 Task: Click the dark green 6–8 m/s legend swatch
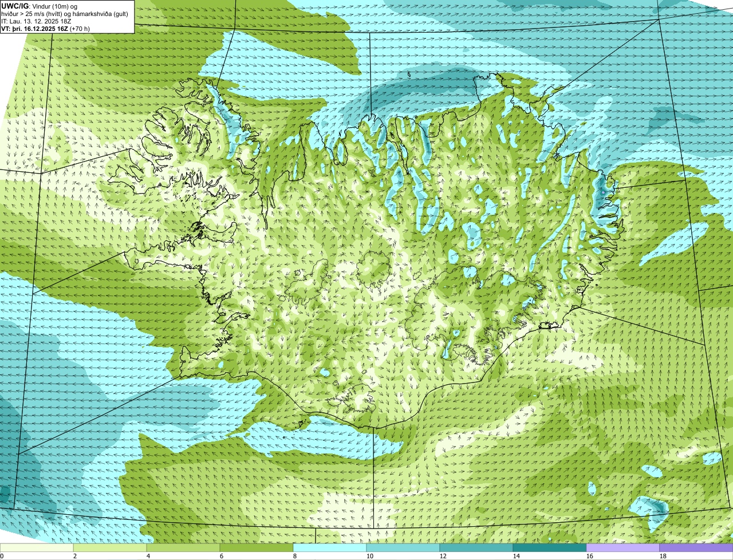click(x=257, y=548)
